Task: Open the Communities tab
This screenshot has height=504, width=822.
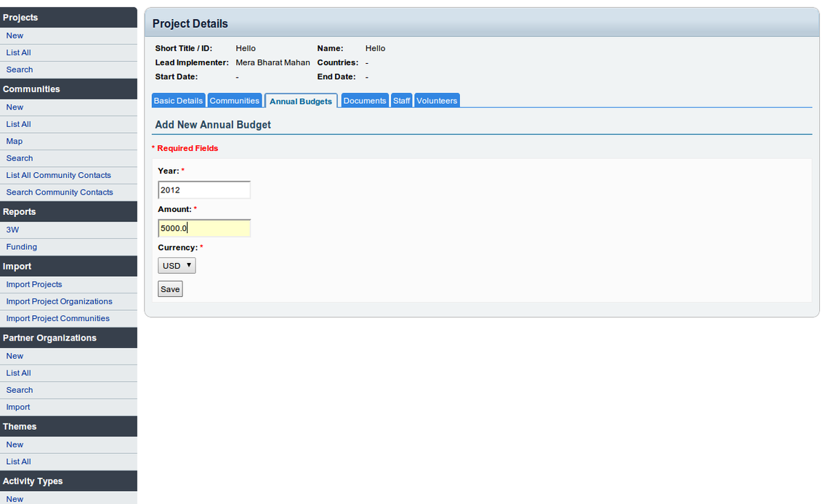Action: (x=234, y=101)
